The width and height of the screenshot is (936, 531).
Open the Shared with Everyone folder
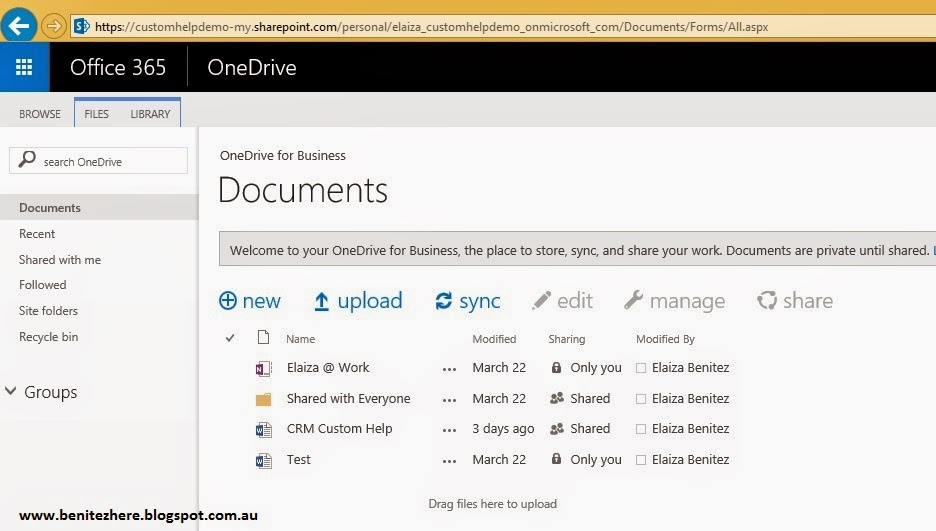pyautogui.click(x=349, y=399)
